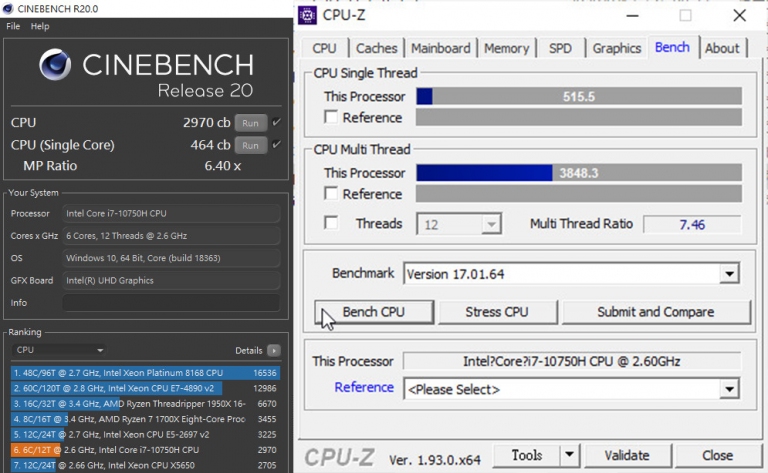Open the Tools dropdown arrow in CPU-Z

pos(569,455)
